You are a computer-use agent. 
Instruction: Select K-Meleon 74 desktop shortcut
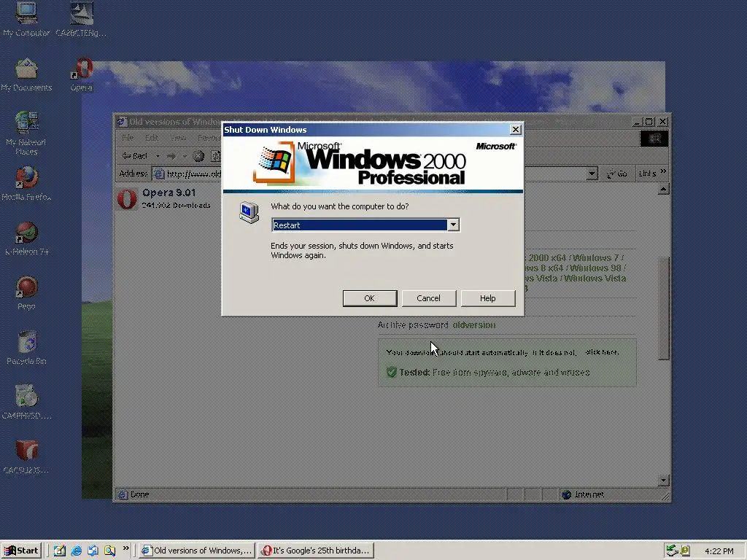[x=26, y=238]
